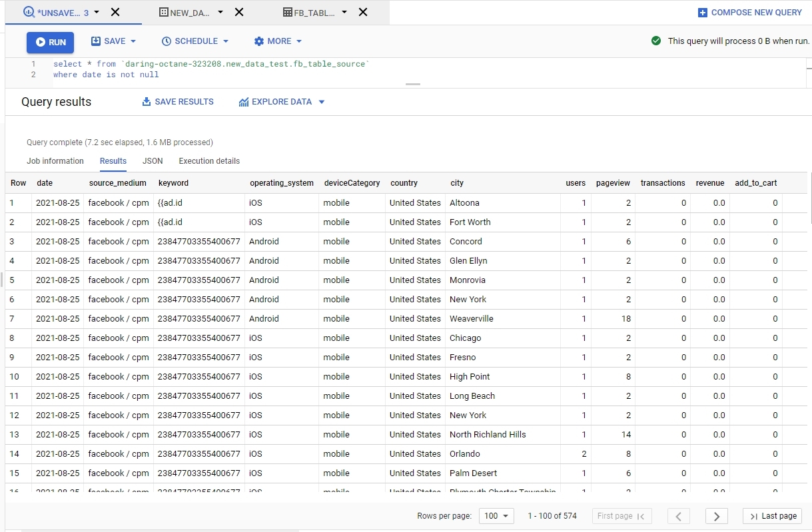Click the 'where date is not null' line

tap(106, 75)
